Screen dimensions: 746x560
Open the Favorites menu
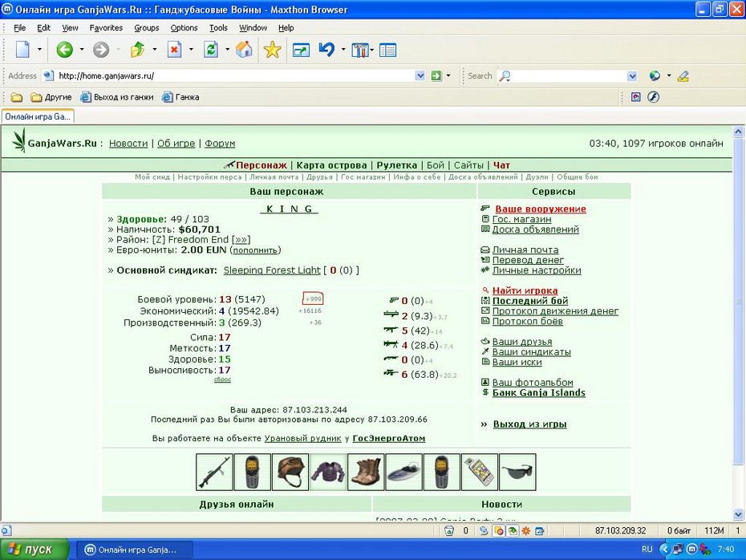point(106,27)
